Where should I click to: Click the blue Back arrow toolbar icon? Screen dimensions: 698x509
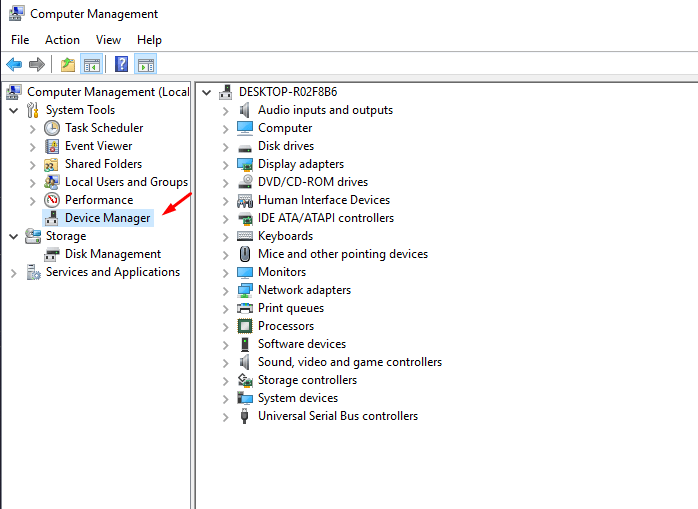click(x=14, y=65)
